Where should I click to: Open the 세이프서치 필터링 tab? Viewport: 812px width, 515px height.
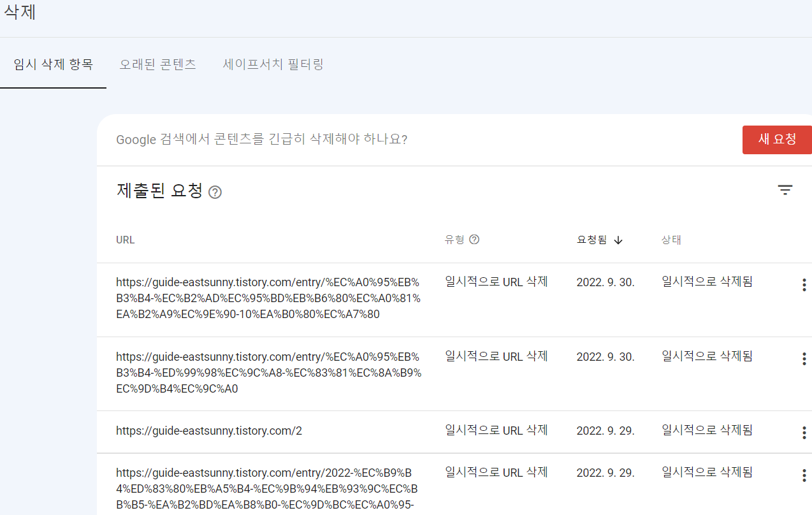click(x=273, y=64)
